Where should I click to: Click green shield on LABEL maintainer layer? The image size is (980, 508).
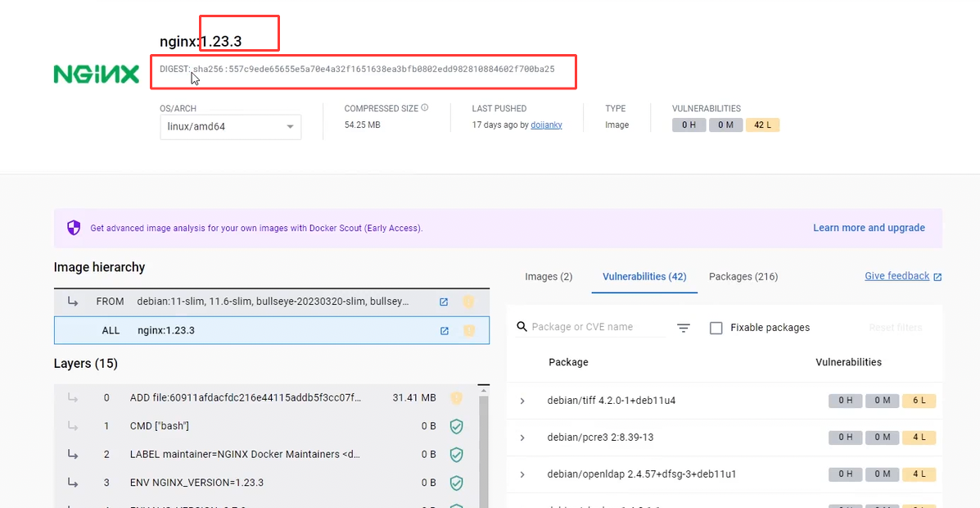coord(456,455)
